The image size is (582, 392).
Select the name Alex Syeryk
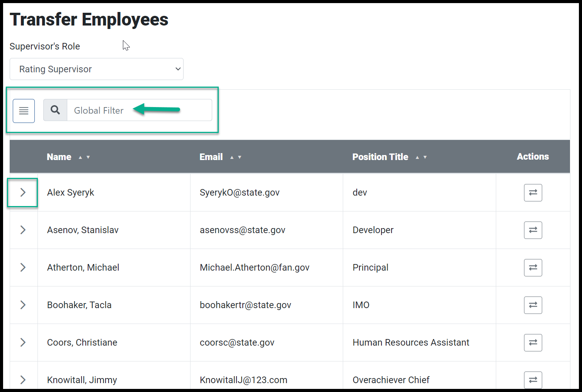coord(71,193)
